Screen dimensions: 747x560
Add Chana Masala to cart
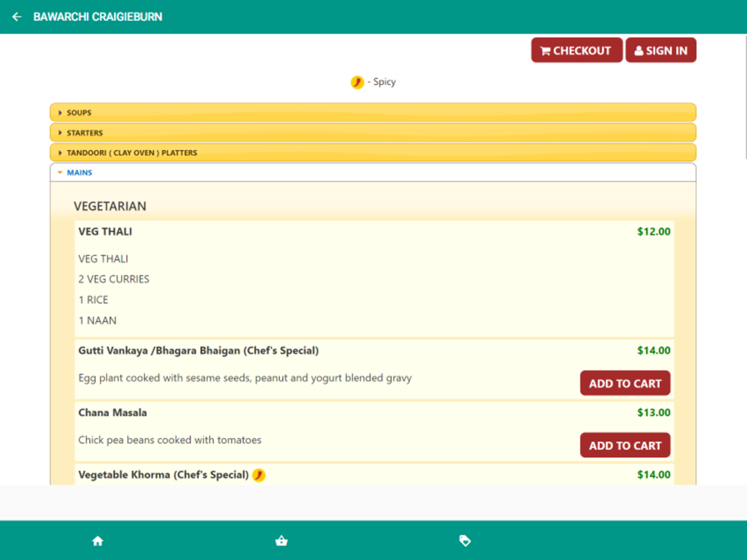tap(625, 445)
